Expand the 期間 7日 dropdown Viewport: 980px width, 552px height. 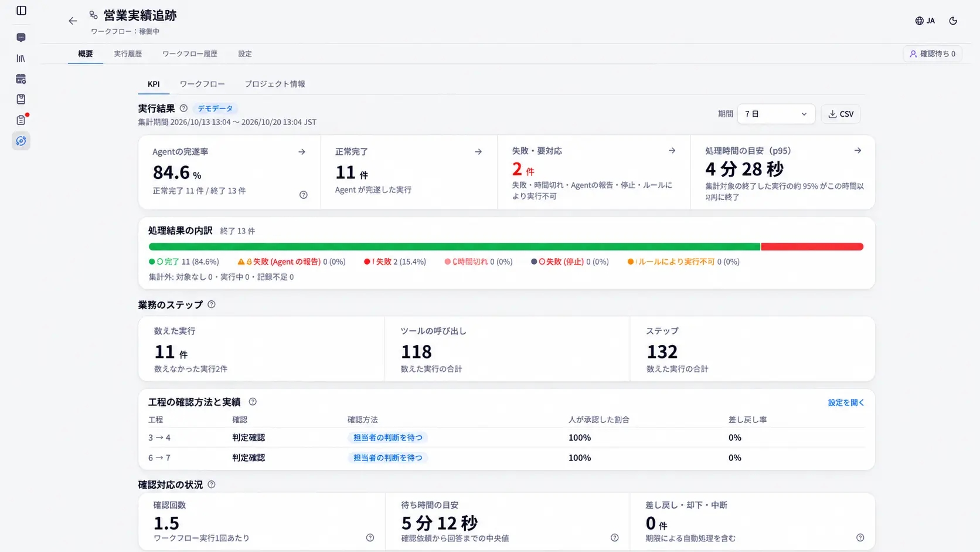pos(776,114)
